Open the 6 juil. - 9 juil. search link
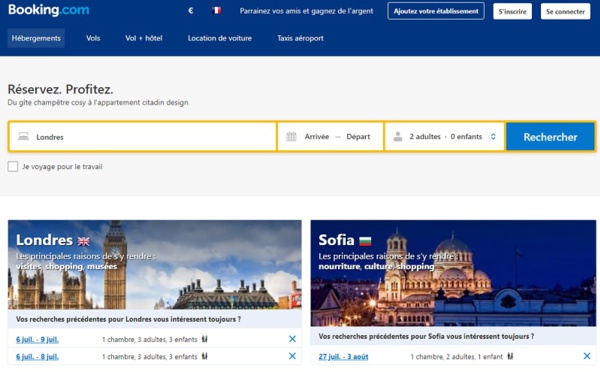600x372 pixels. pyautogui.click(x=37, y=339)
